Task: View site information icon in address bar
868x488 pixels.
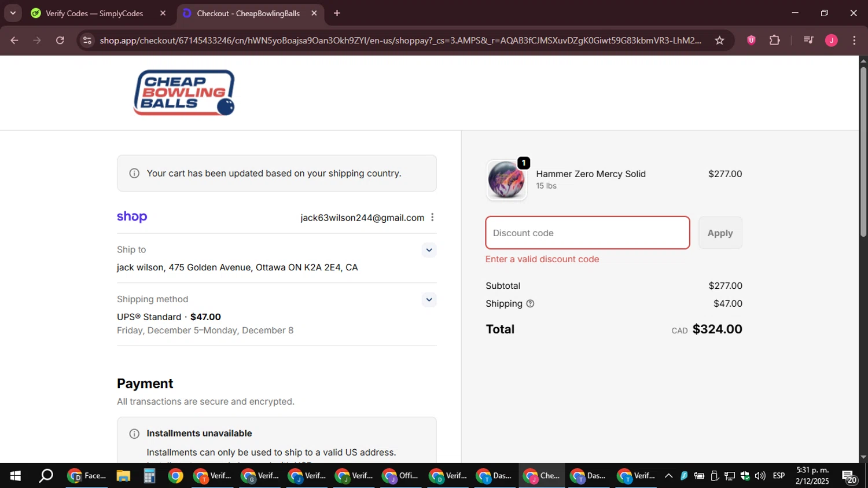Action: pyautogui.click(x=87, y=41)
